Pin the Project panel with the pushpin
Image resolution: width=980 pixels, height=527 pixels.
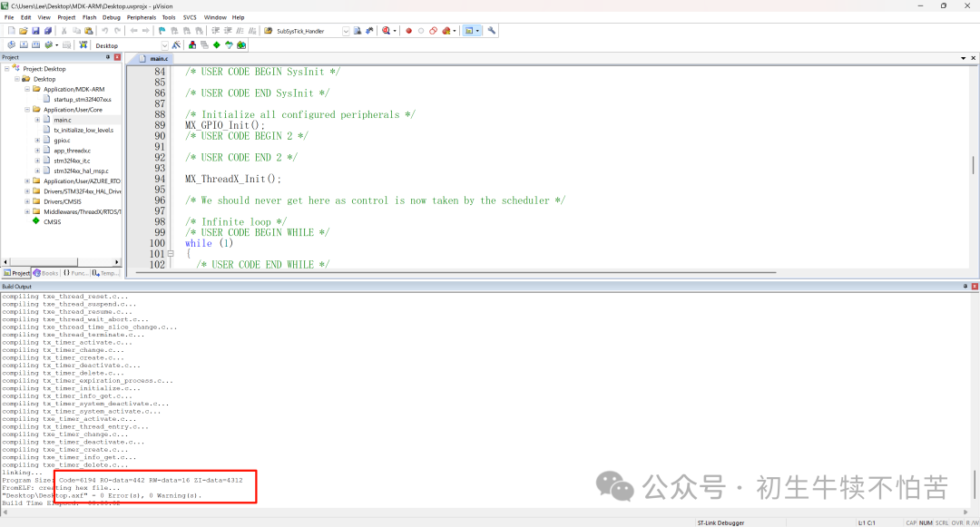click(x=107, y=57)
